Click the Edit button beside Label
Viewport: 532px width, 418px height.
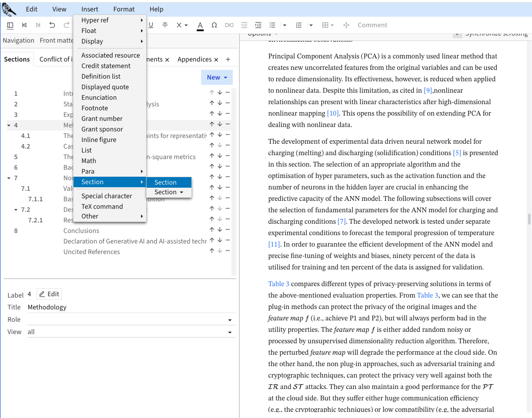(x=49, y=294)
